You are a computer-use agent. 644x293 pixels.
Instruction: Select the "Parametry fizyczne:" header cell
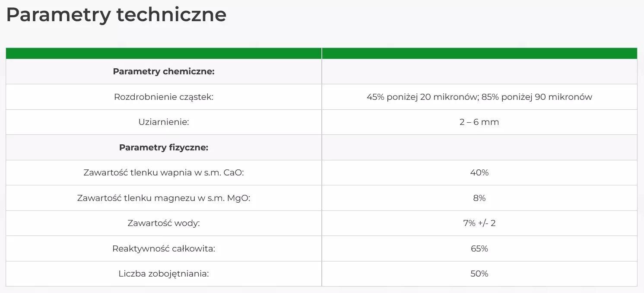pos(164,147)
